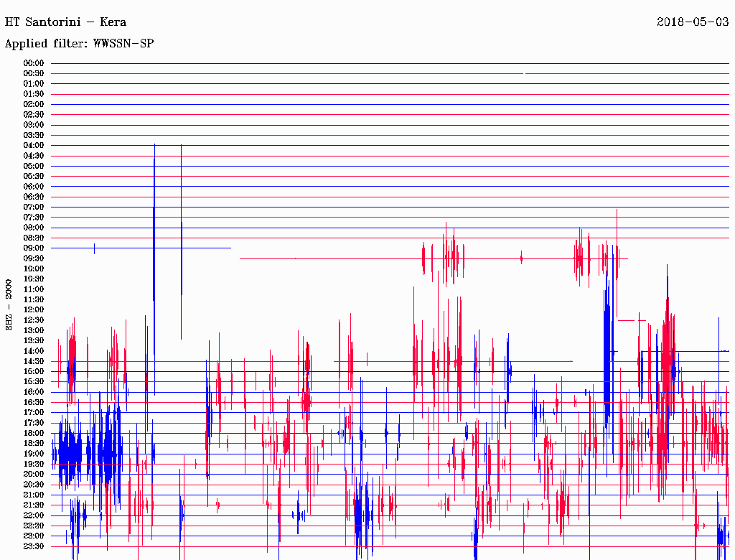Select the 17:00 time label
The width and height of the screenshot is (735, 560).
(x=34, y=413)
